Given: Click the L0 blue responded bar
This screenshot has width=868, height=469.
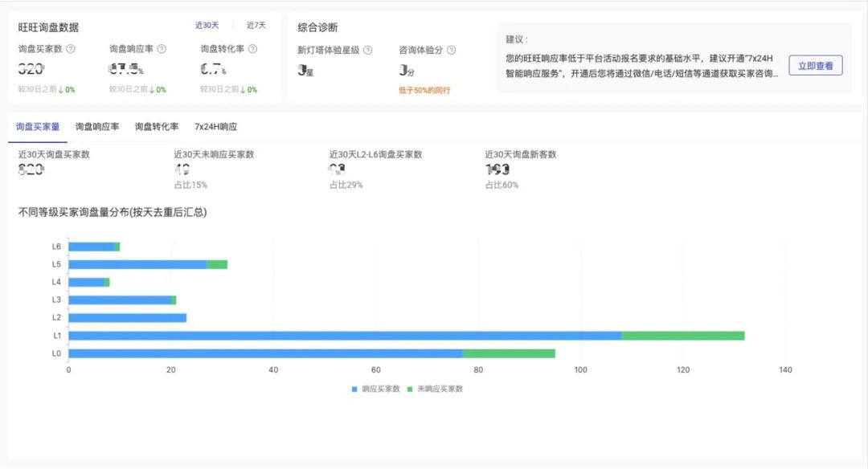Looking at the screenshot, I should click(266, 353).
